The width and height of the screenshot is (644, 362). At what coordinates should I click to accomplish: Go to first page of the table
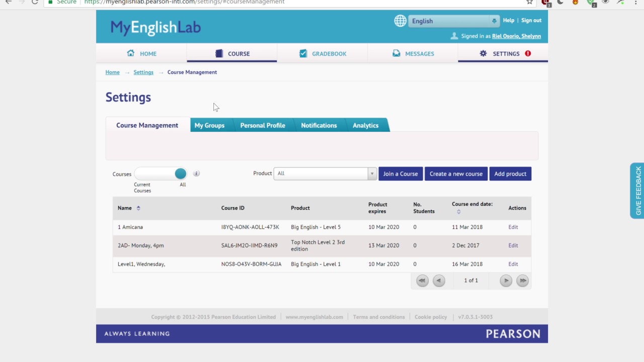422,281
